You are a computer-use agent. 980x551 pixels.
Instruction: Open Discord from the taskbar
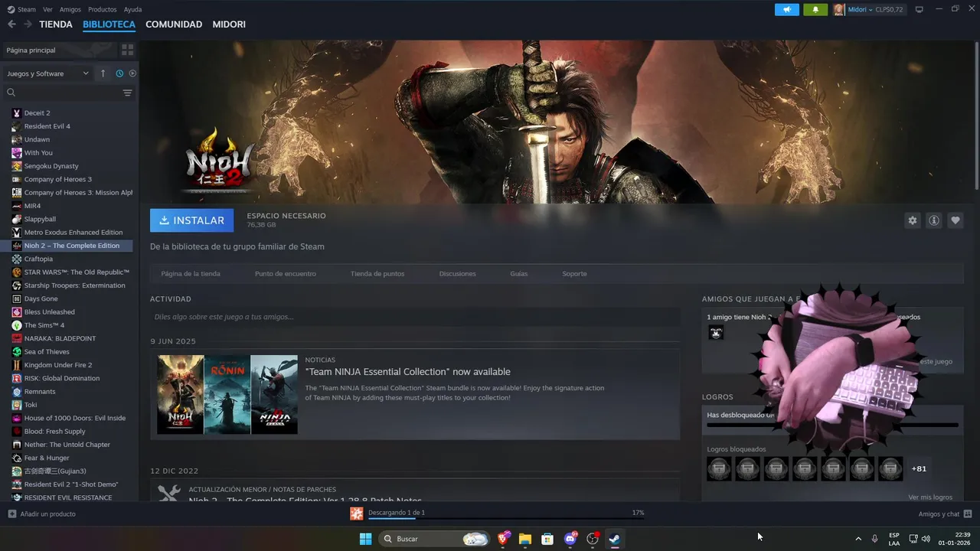click(x=570, y=539)
